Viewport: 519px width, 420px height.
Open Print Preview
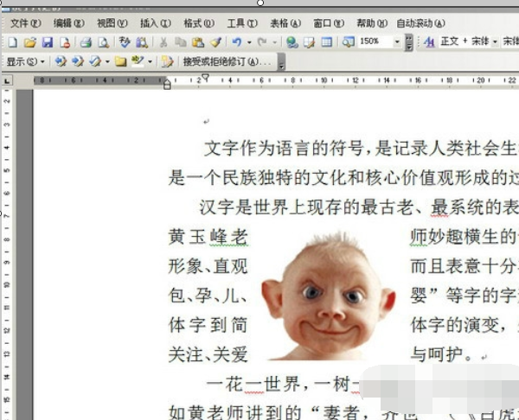pyautogui.click(x=104, y=42)
